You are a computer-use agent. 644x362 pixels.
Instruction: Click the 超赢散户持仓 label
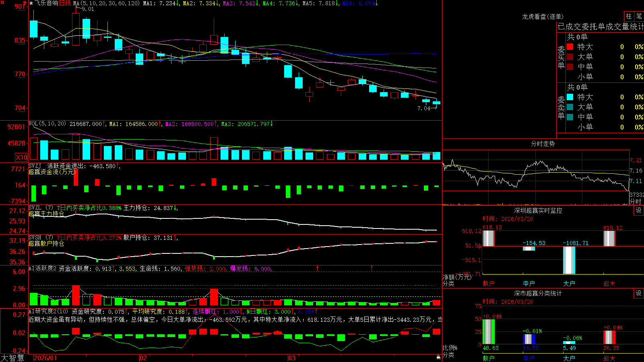pos(46,243)
